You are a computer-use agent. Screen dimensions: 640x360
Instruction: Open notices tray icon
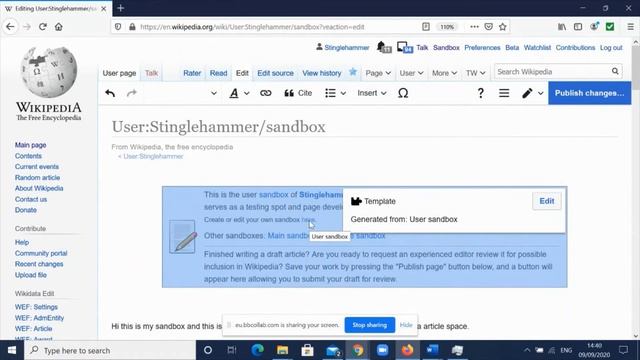404,47
